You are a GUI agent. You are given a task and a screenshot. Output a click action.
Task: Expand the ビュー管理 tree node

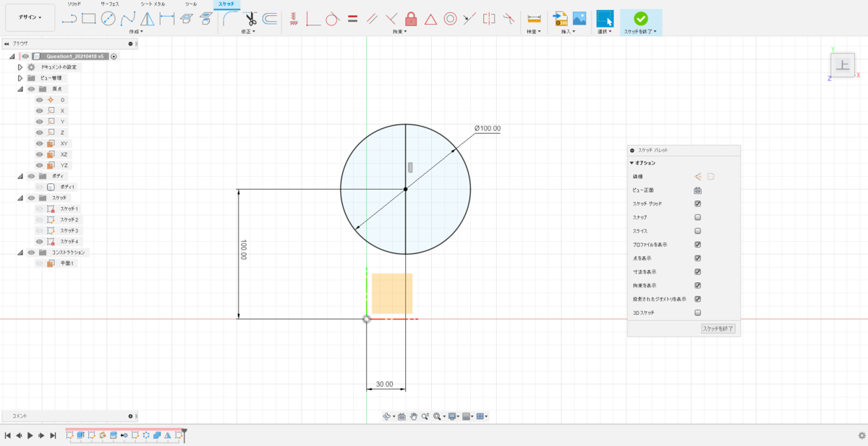(20, 77)
